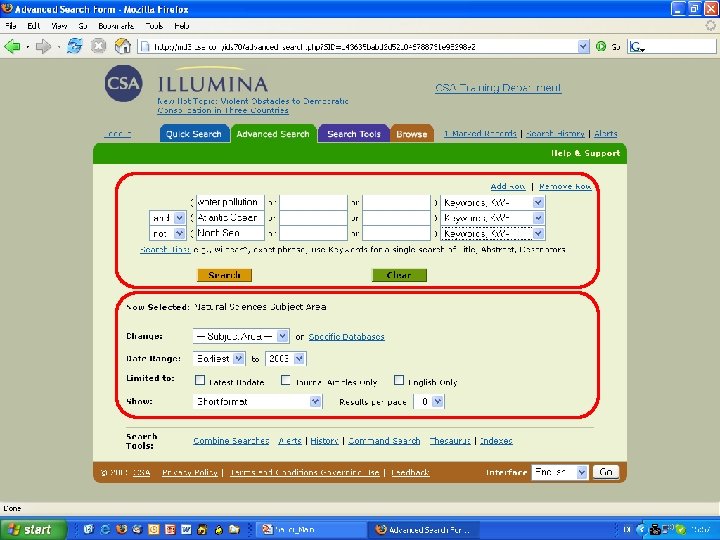
Task: Click the 'Atlantic Ocean' search field
Action: coord(230,218)
